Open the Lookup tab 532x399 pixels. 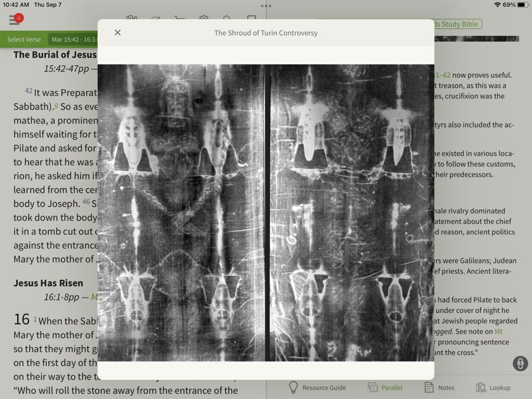coord(493,387)
